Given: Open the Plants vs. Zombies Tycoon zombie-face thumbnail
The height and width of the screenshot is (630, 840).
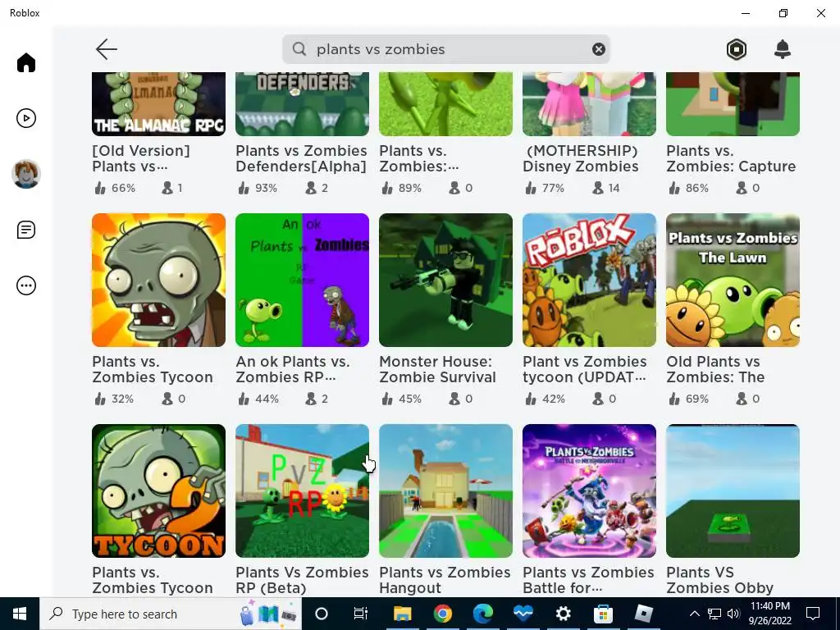Looking at the screenshot, I should pos(158,281).
